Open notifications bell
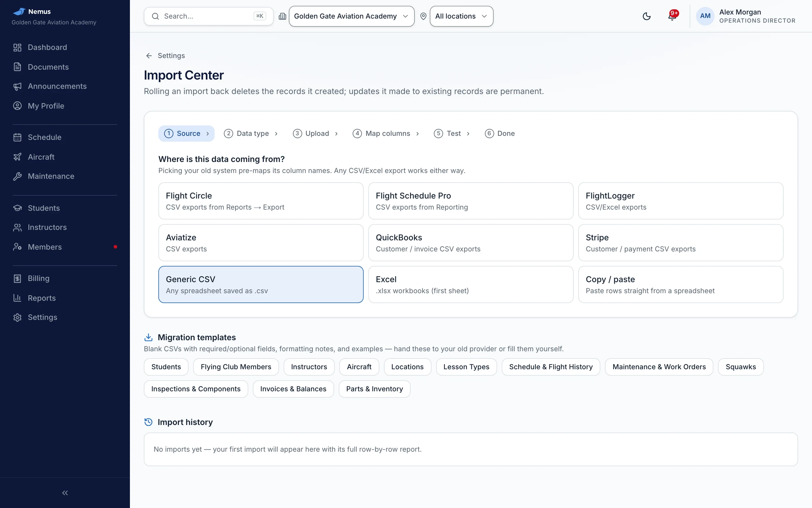The height and width of the screenshot is (508, 812). [672, 16]
